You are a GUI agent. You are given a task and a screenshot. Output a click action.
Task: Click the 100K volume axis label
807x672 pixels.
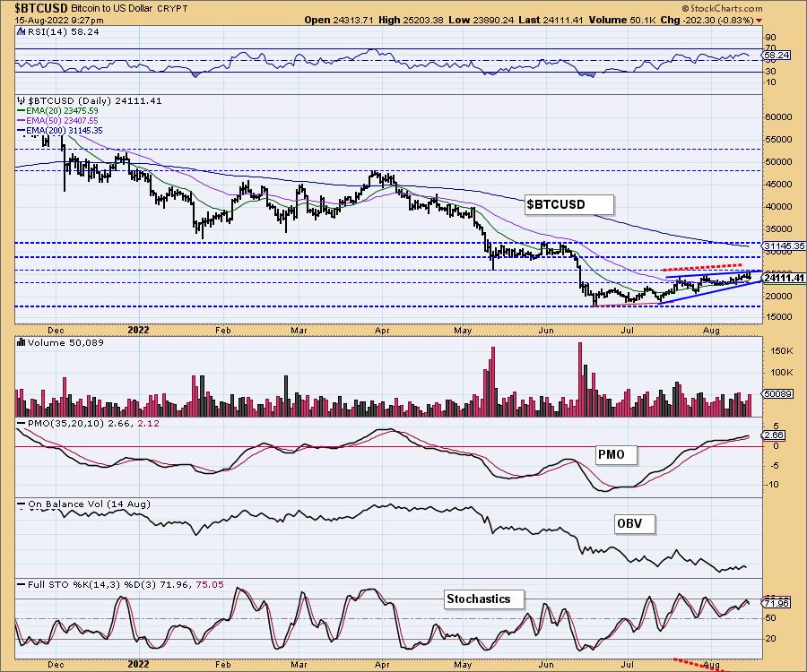click(782, 372)
